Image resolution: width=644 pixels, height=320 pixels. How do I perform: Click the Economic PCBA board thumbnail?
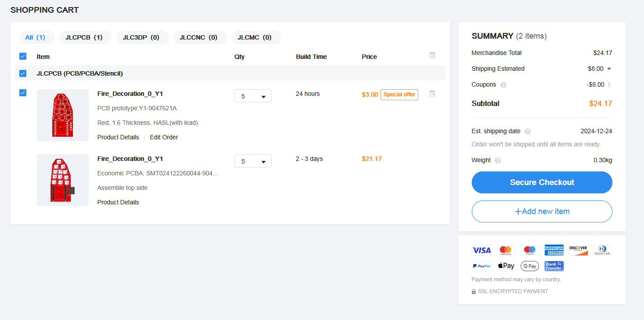coord(63,180)
